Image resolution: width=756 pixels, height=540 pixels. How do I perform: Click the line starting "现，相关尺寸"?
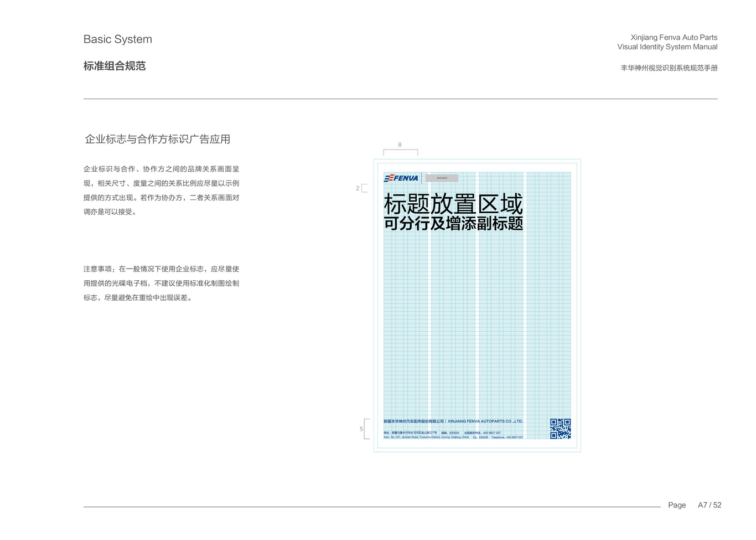(162, 183)
